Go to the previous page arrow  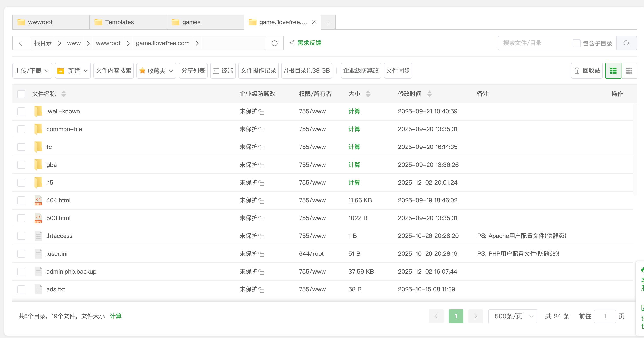(436, 316)
